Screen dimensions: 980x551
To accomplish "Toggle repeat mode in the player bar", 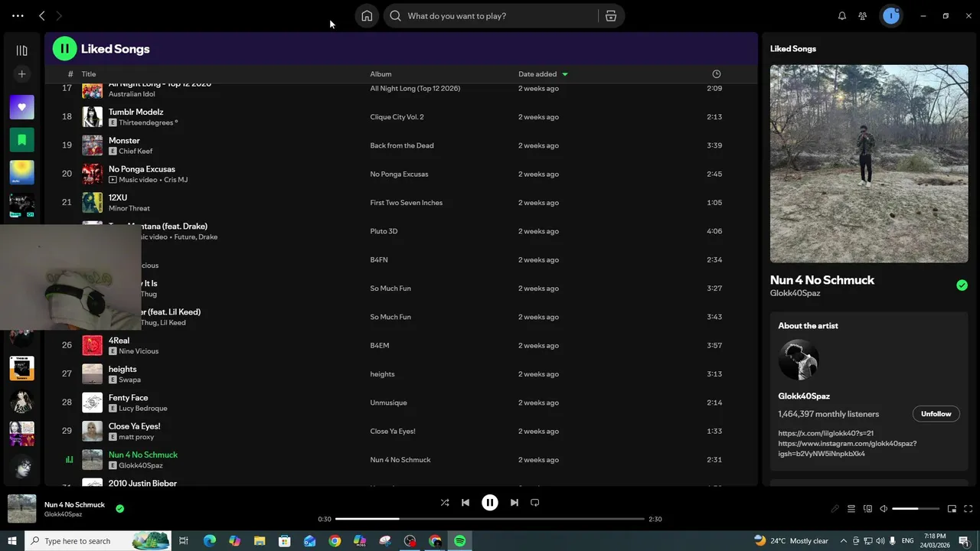I will (535, 503).
